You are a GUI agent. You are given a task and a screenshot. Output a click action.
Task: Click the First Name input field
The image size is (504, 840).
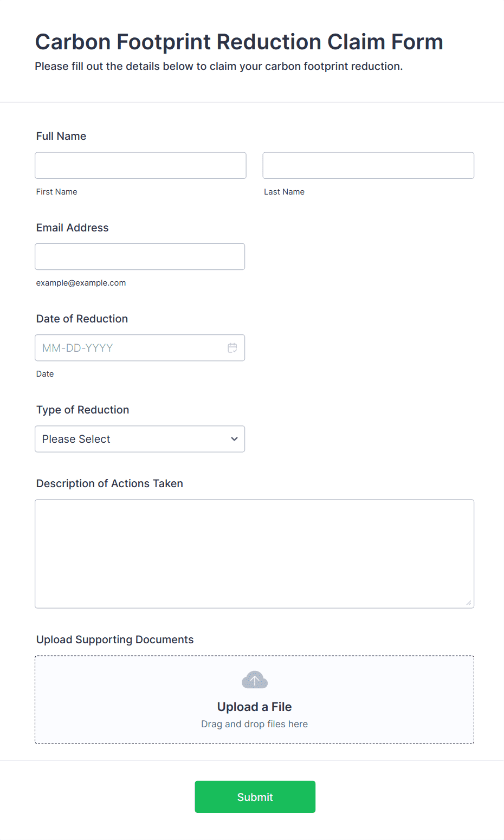[x=140, y=165]
